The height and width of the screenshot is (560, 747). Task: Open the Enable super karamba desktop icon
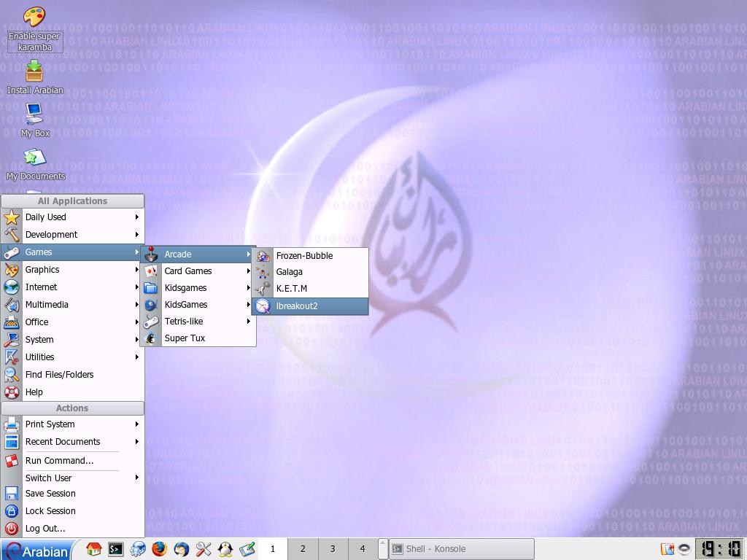34,28
